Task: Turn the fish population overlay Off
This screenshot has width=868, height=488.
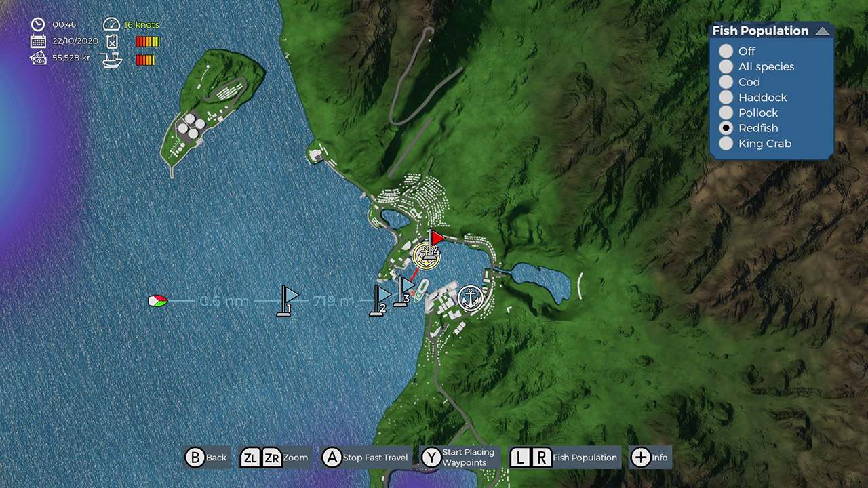Action: click(x=726, y=51)
